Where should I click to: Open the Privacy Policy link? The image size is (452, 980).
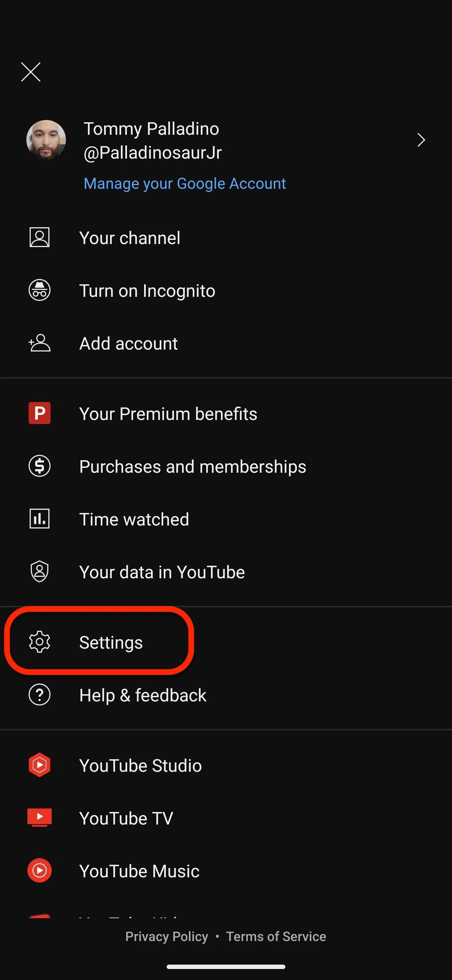[x=167, y=936]
